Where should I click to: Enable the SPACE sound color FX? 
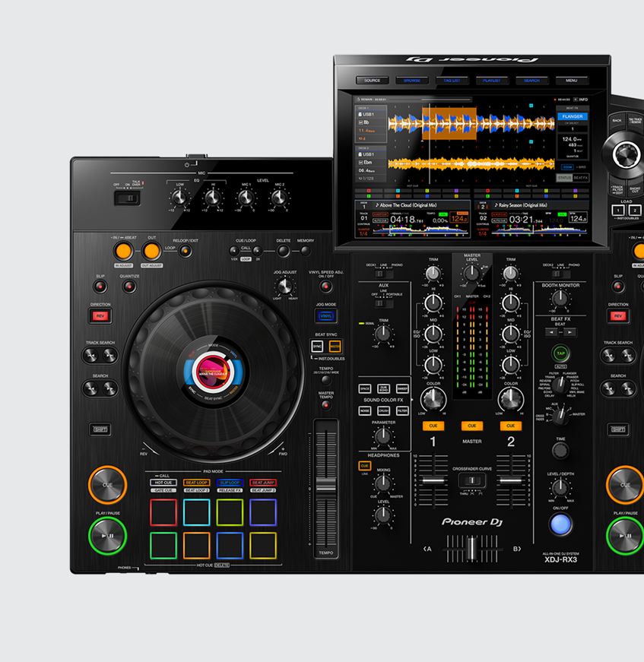(365, 388)
